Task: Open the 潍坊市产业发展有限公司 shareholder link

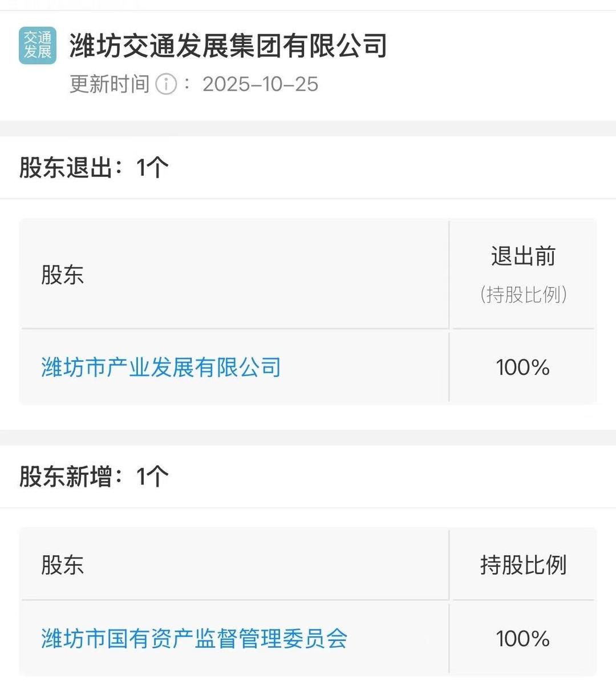Action: (x=161, y=367)
